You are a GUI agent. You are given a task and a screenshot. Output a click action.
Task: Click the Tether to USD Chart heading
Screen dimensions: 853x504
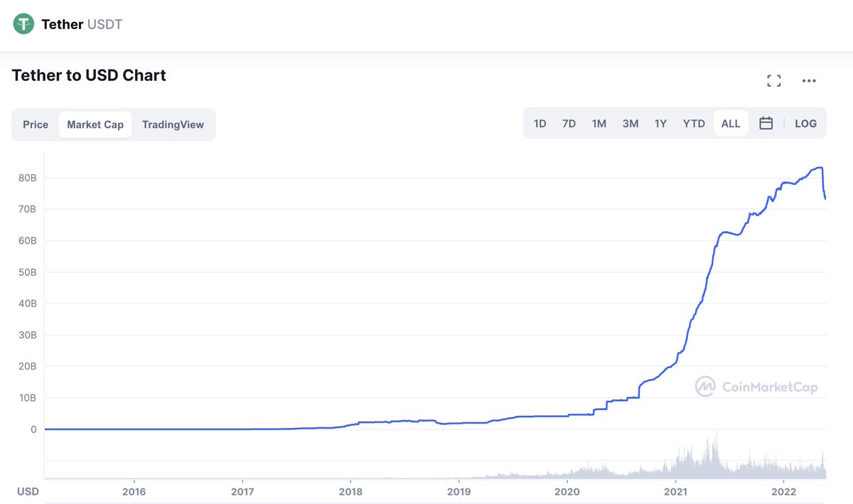89,75
